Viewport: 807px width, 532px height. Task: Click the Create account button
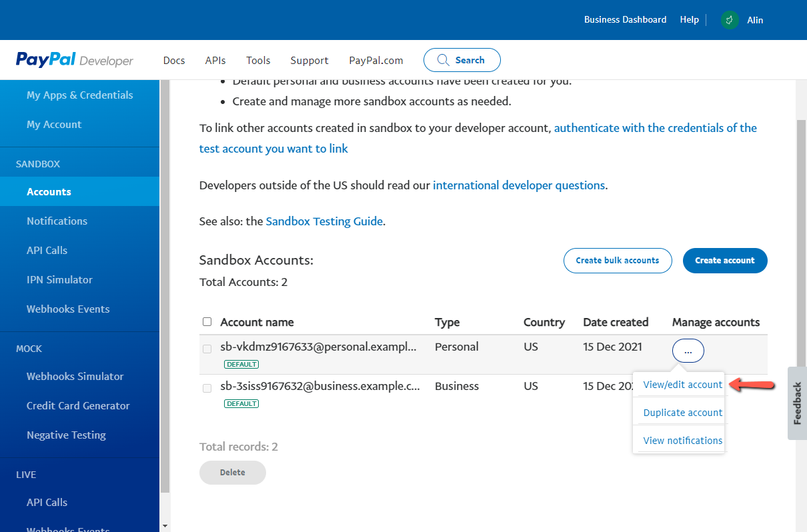point(725,261)
